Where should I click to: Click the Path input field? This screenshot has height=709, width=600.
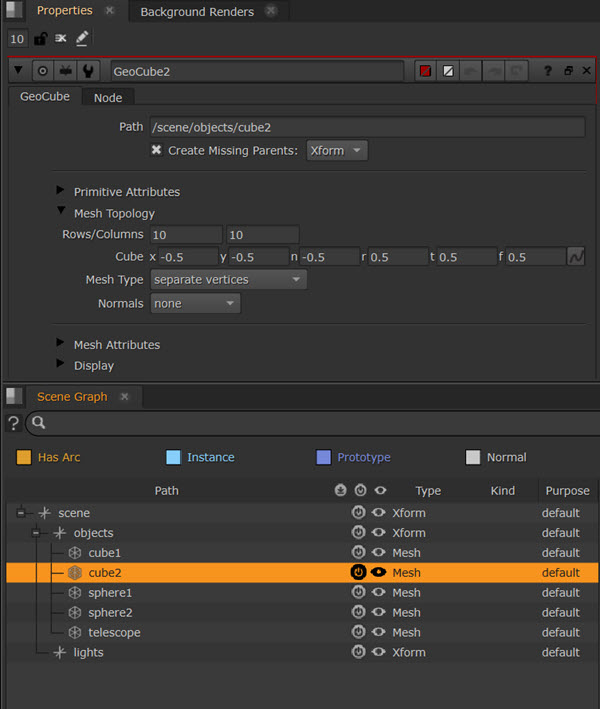point(366,127)
